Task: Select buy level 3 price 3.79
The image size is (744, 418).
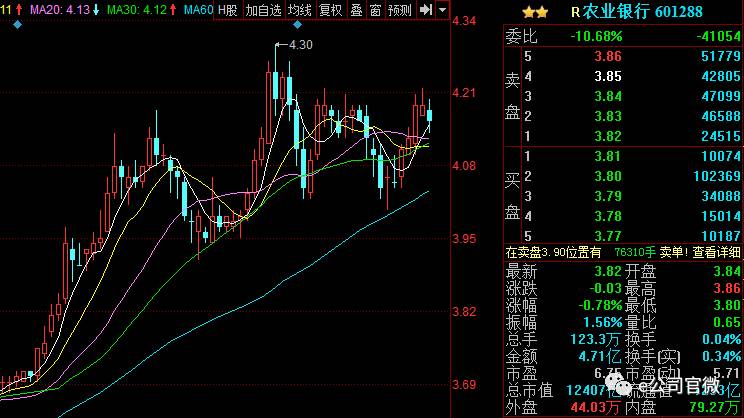Action: click(x=608, y=196)
